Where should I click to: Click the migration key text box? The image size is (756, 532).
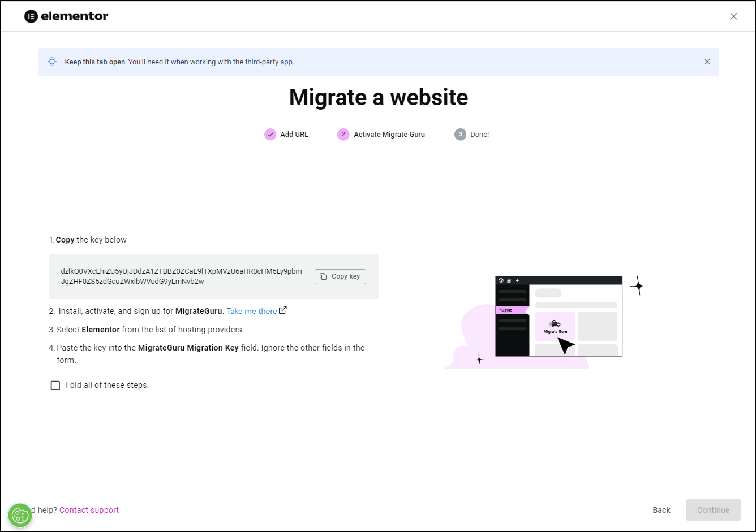[181, 276]
